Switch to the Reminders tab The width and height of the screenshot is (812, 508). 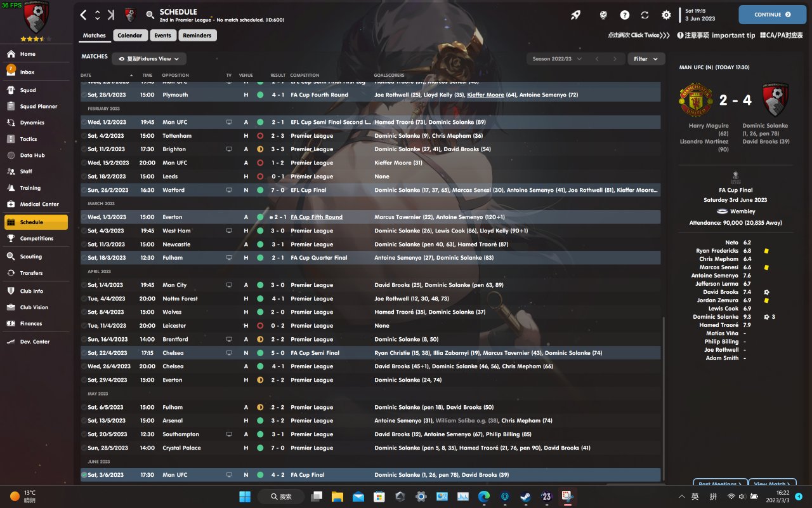coord(197,36)
